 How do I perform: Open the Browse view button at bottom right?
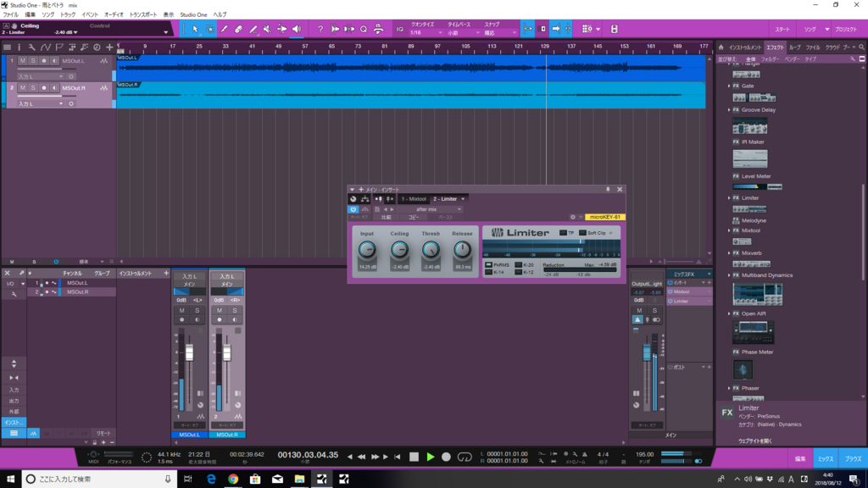(x=853, y=458)
